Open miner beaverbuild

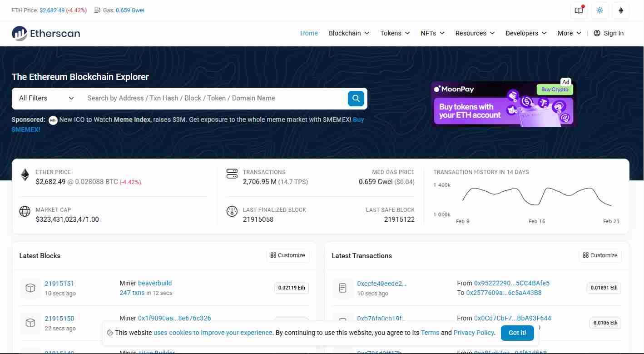pos(155,283)
